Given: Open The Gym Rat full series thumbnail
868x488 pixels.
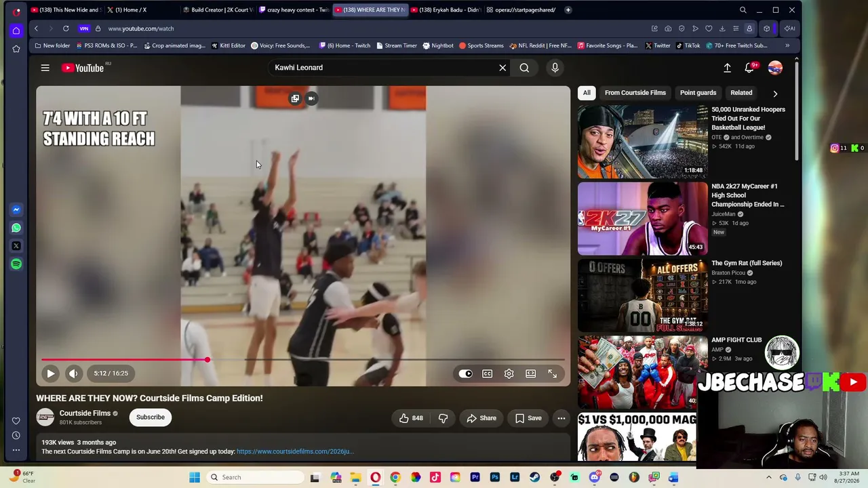Looking at the screenshot, I should coord(642,295).
